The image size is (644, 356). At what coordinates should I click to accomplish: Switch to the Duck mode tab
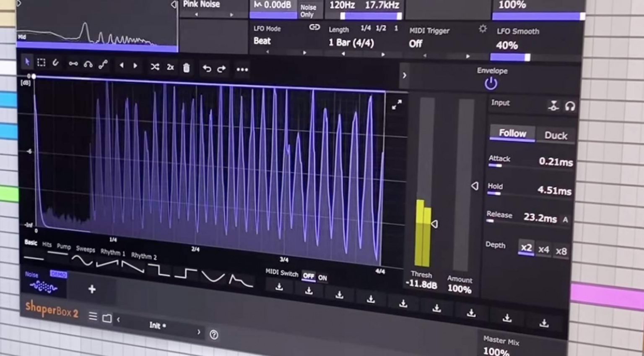556,135
